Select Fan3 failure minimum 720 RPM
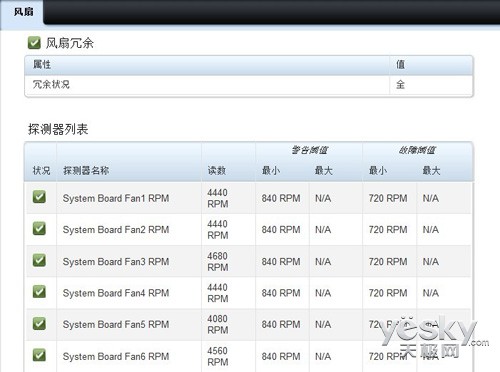This screenshot has height=372, width=500. 388,262
